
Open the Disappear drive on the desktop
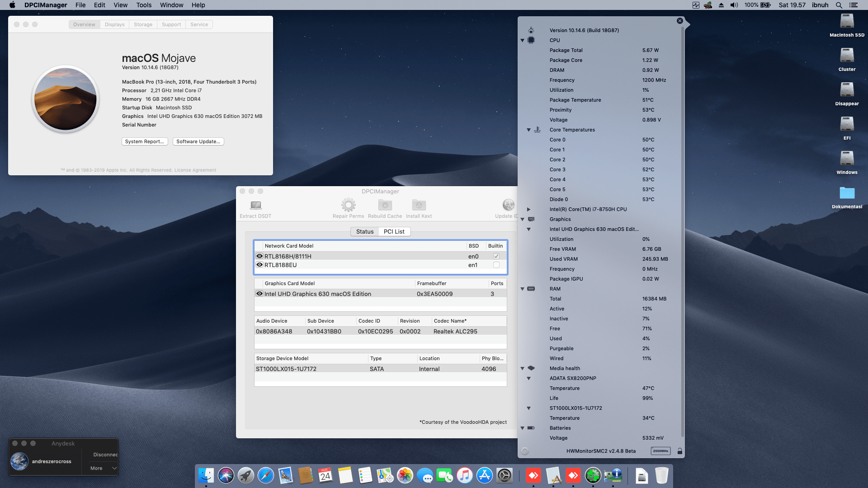847,89
